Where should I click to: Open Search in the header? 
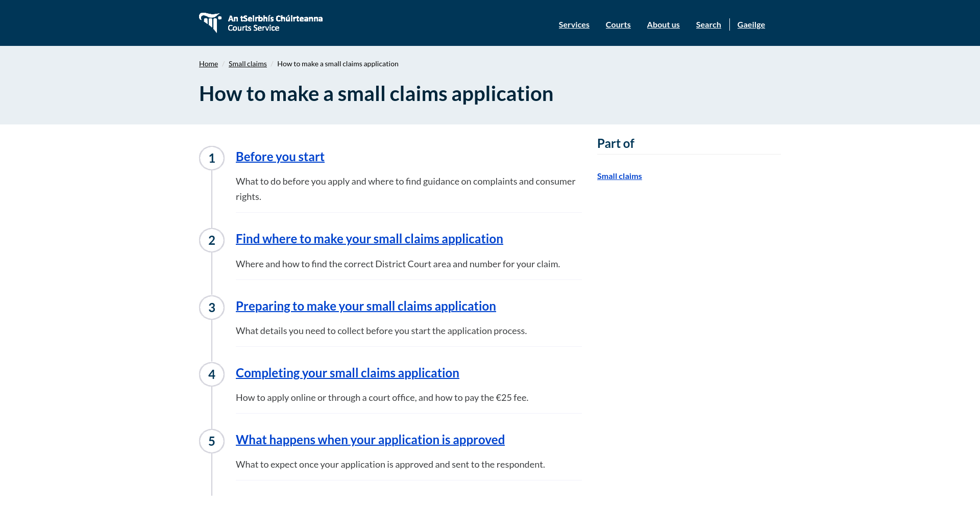pos(708,24)
